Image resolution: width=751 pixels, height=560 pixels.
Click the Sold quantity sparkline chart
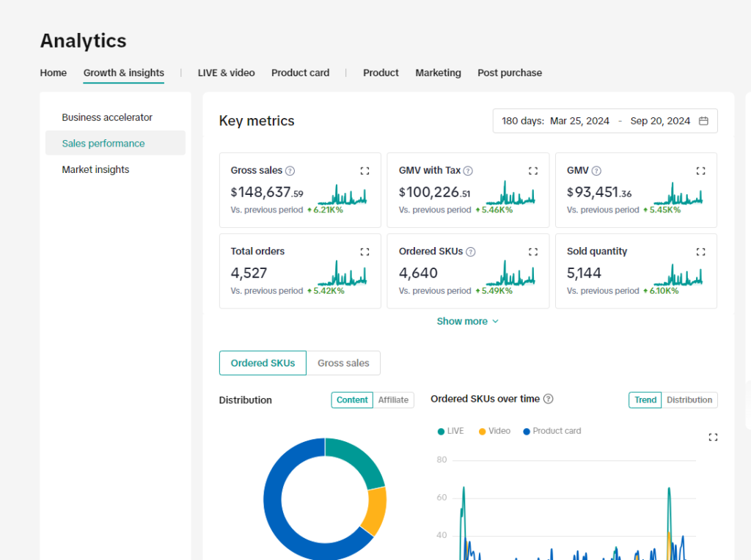(x=678, y=275)
